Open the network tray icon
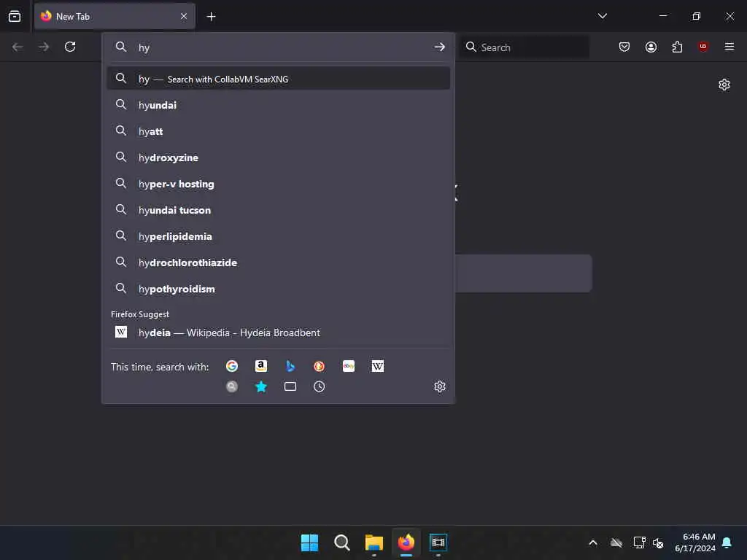Screen dimensions: 747x560 click(639, 542)
